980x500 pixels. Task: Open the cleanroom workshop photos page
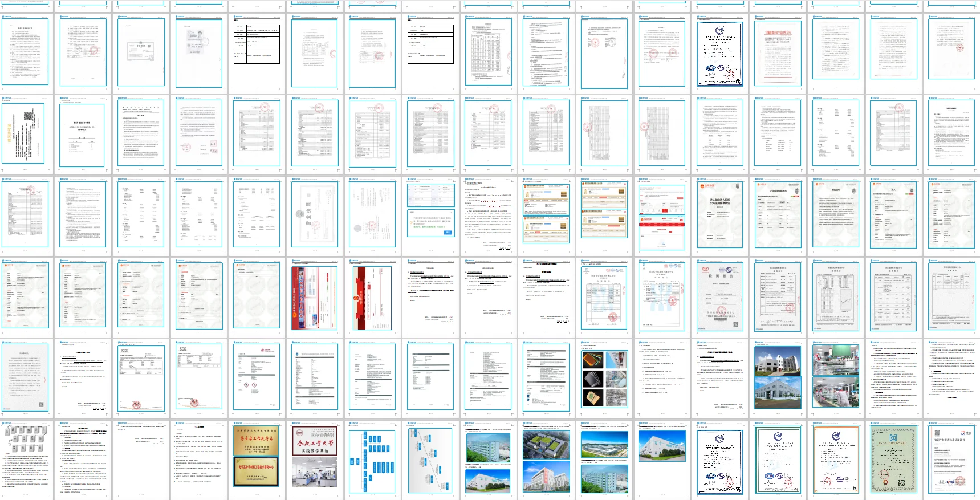(x=836, y=379)
